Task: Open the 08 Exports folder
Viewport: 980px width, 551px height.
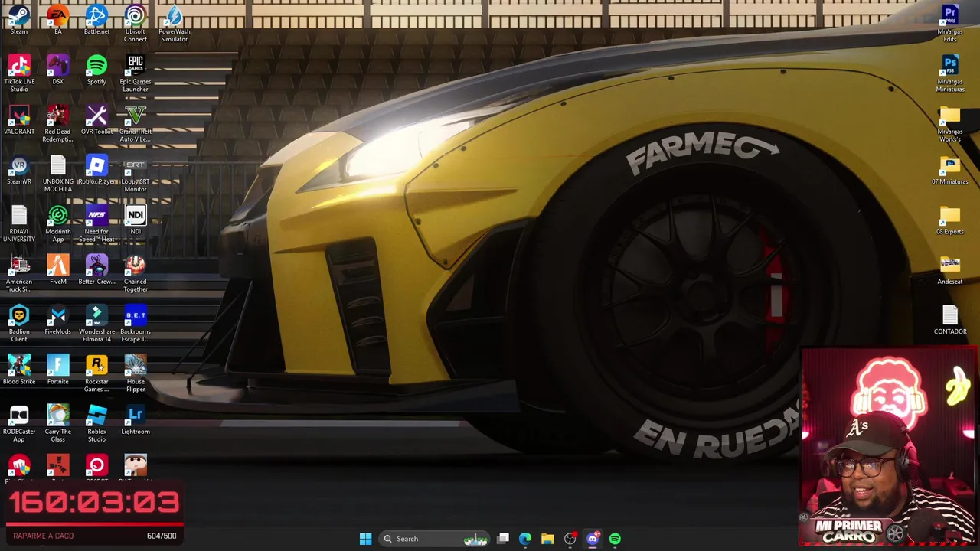Action: coord(950,220)
